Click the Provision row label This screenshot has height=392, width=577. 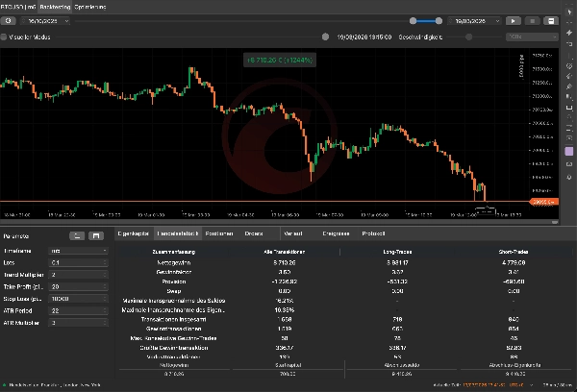coord(174,282)
